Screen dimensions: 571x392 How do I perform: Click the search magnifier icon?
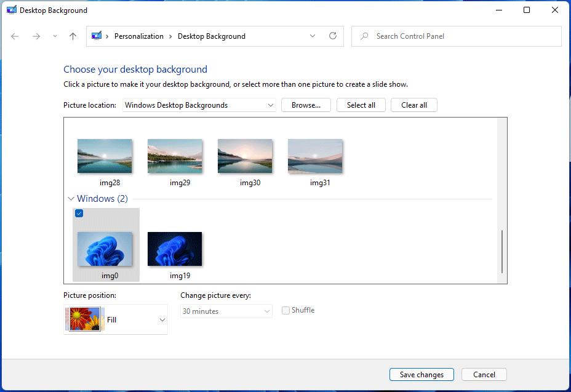[x=364, y=36]
